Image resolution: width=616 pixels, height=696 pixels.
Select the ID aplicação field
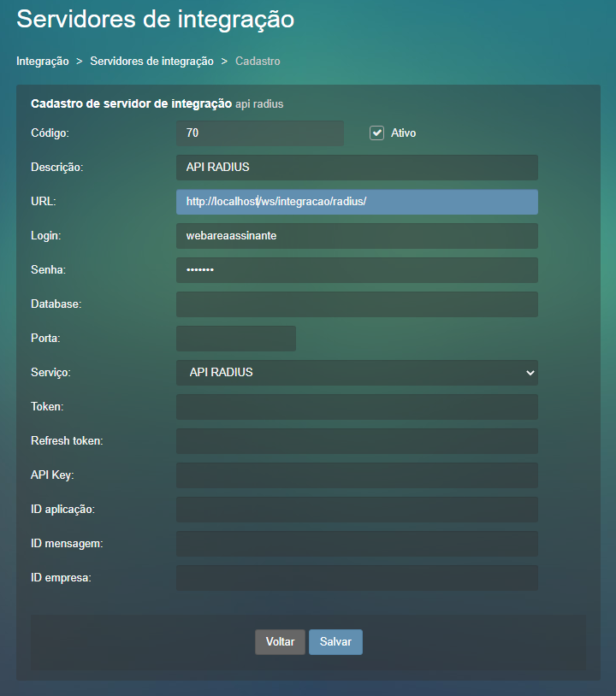[357, 510]
